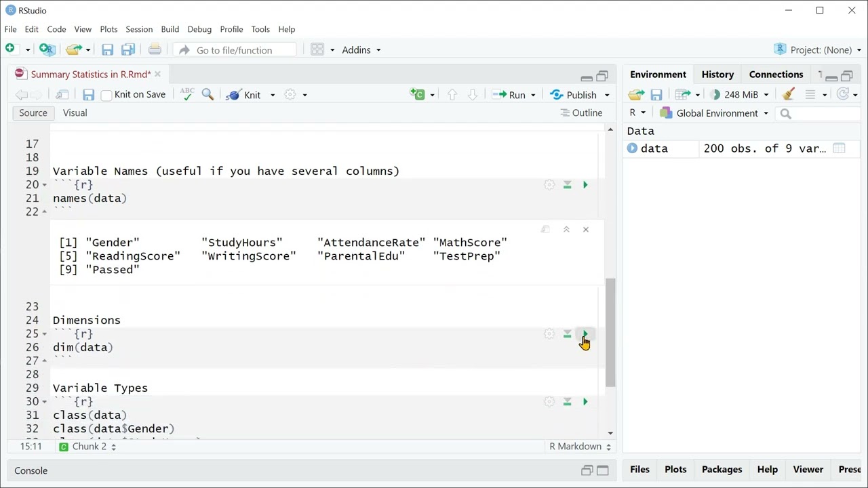Save the current document from main toolbar
Viewport: 868px width, 488px height.
(x=107, y=49)
